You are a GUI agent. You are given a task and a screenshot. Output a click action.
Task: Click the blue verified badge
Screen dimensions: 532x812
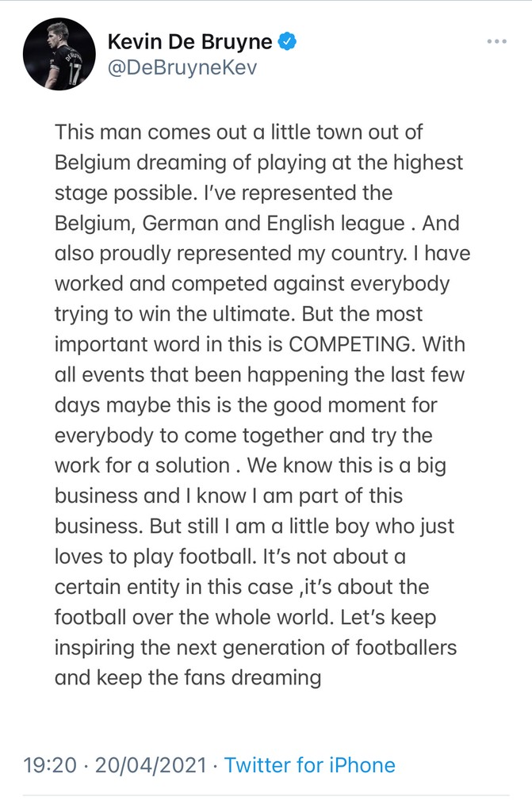286,41
